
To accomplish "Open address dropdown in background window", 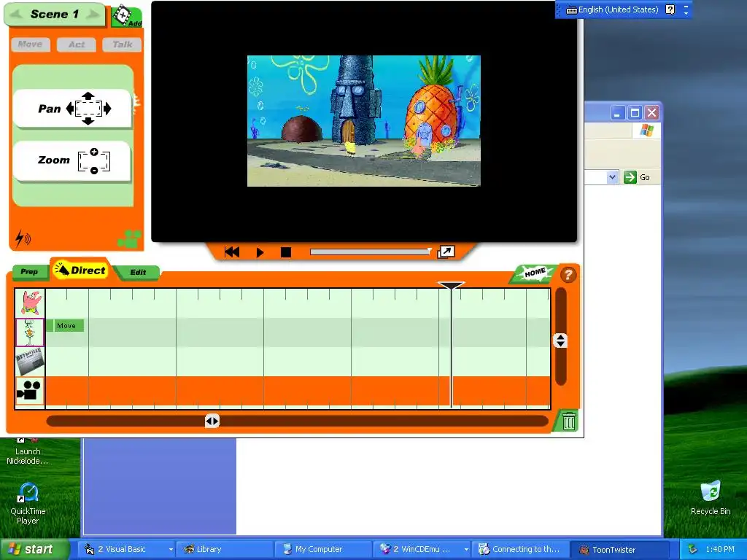I will 613,177.
